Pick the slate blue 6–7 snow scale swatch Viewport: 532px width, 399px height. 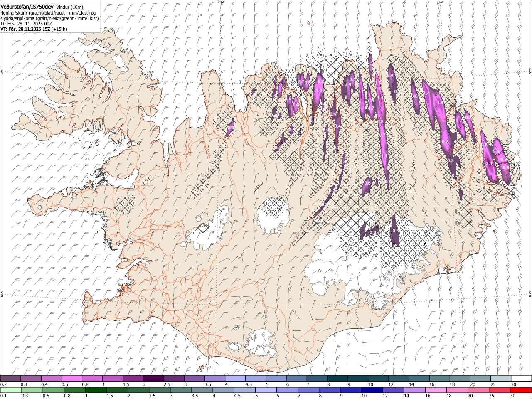[x=296, y=378]
